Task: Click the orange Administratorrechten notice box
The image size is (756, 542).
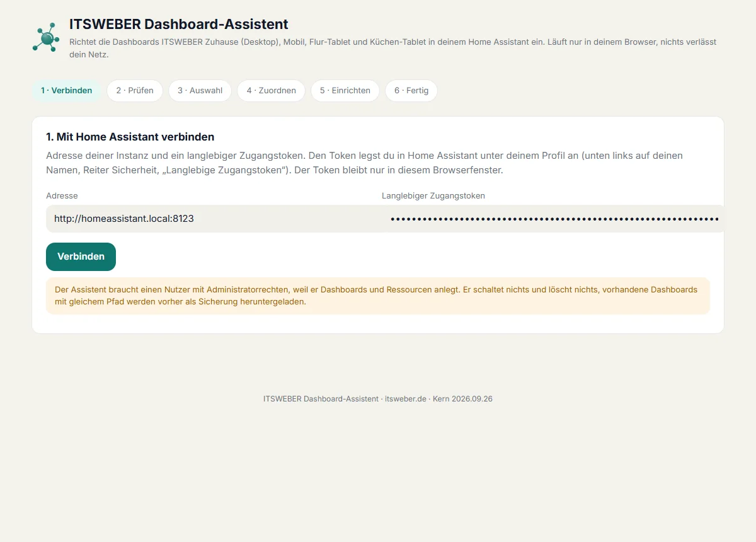Action: (378, 296)
